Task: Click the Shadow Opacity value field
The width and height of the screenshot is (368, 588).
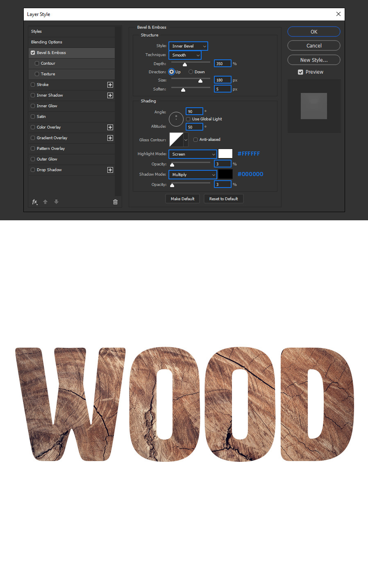Action: click(x=223, y=184)
